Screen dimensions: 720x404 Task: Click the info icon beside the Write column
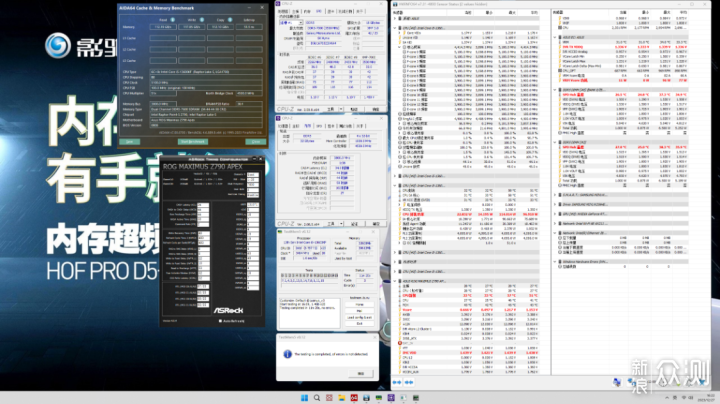pos(202,20)
